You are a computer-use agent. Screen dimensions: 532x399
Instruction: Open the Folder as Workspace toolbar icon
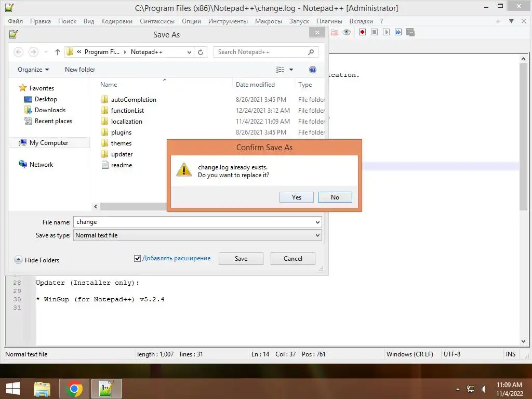point(335,32)
